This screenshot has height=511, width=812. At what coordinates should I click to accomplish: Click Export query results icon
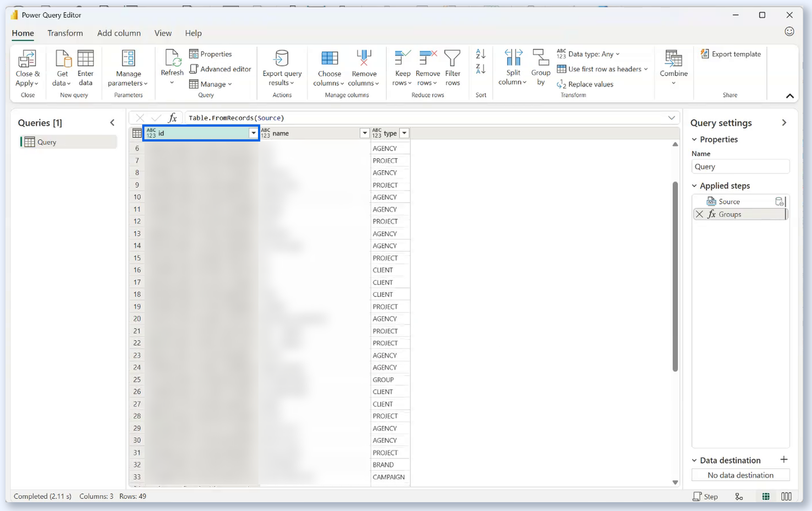pos(282,58)
